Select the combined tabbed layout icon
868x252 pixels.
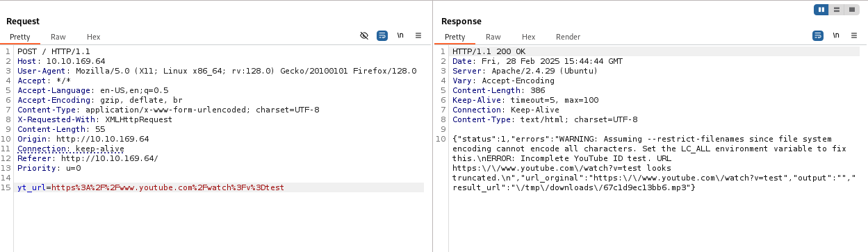tap(851, 10)
